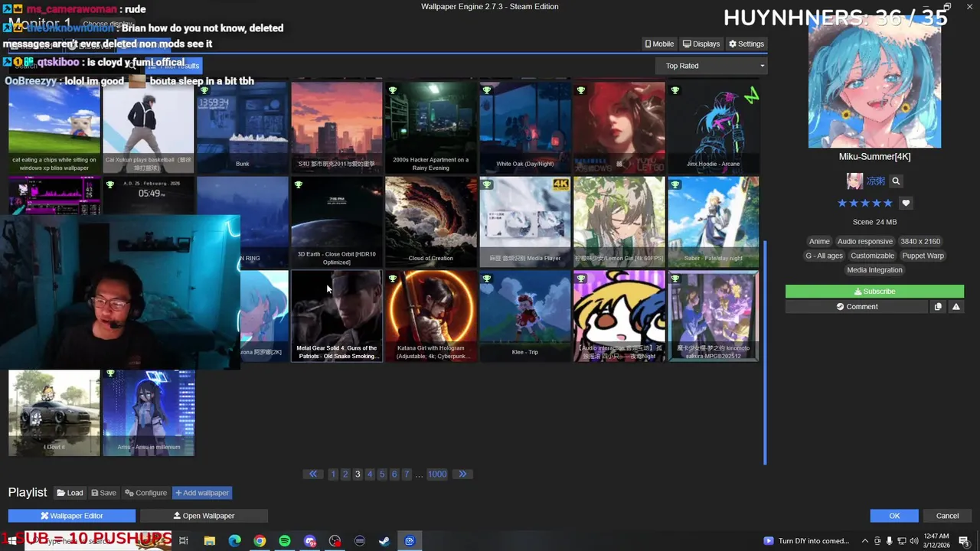
Task: Select the cat eating chips bliss wallpaper
Action: click(54, 127)
